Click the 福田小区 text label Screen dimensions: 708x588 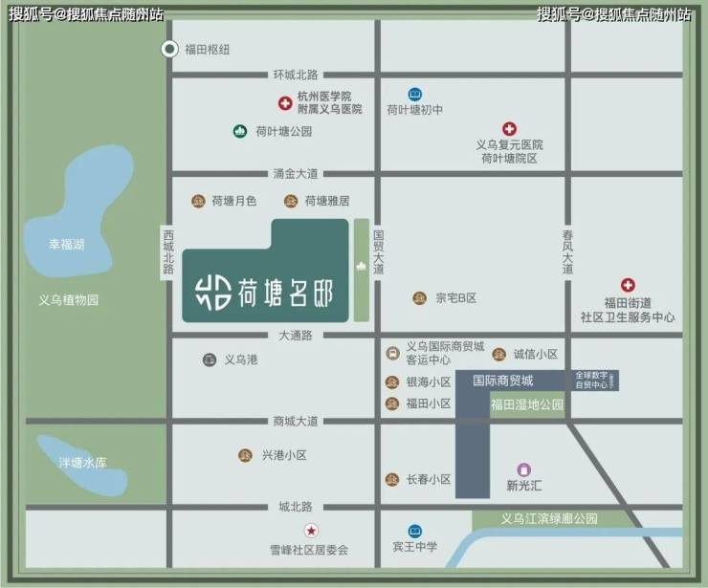pos(429,403)
